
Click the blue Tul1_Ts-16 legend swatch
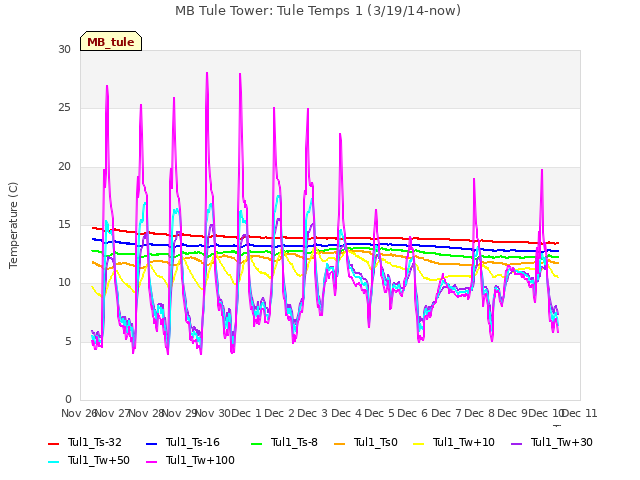tap(151, 443)
